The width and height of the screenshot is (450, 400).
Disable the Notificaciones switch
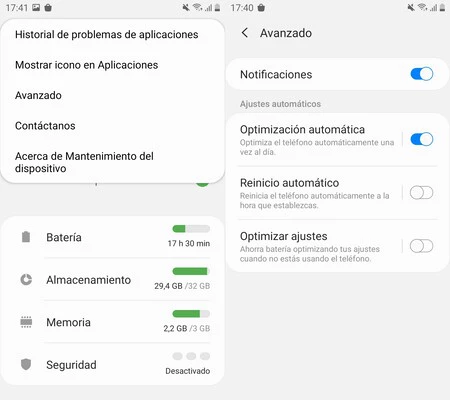click(x=421, y=74)
